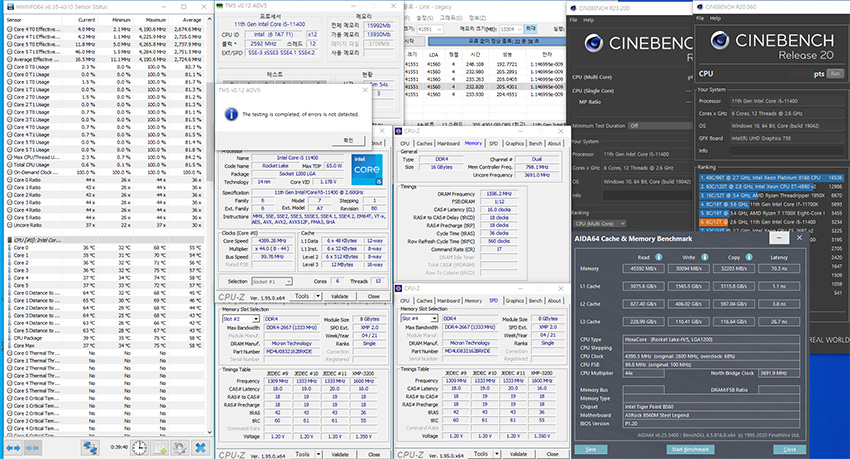
Task: Switch to Bench tab in CPU-Z Slot #4 window
Action: [x=536, y=301]
